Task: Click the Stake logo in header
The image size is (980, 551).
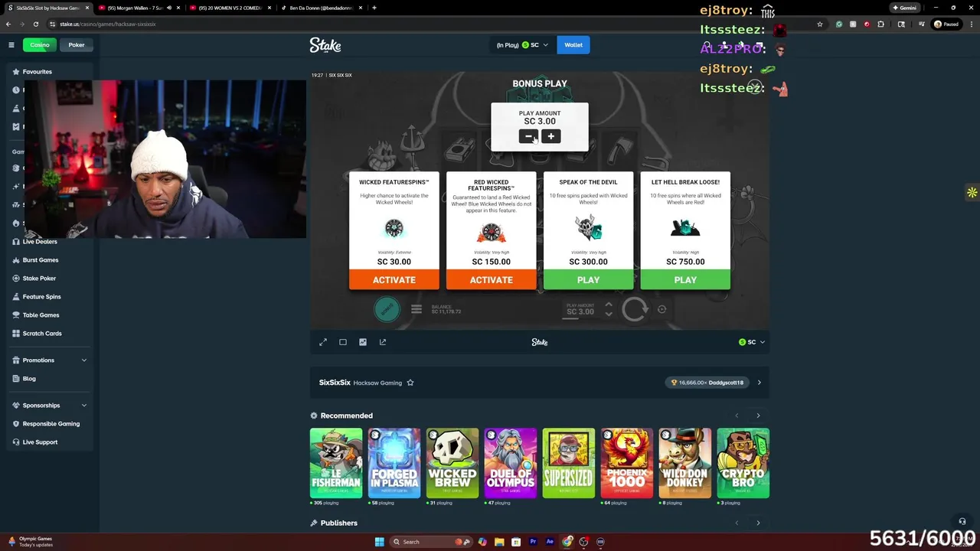Action: pos(325,45)
